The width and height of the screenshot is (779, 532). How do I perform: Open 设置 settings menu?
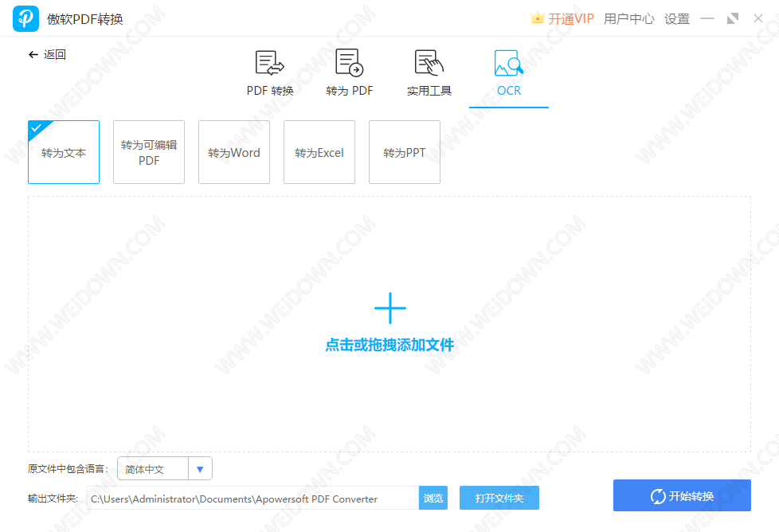(x=677, y=19)
